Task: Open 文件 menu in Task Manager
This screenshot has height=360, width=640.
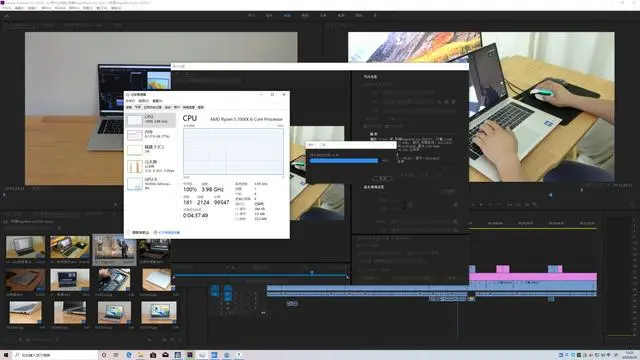Action: (x=130, y=100)
